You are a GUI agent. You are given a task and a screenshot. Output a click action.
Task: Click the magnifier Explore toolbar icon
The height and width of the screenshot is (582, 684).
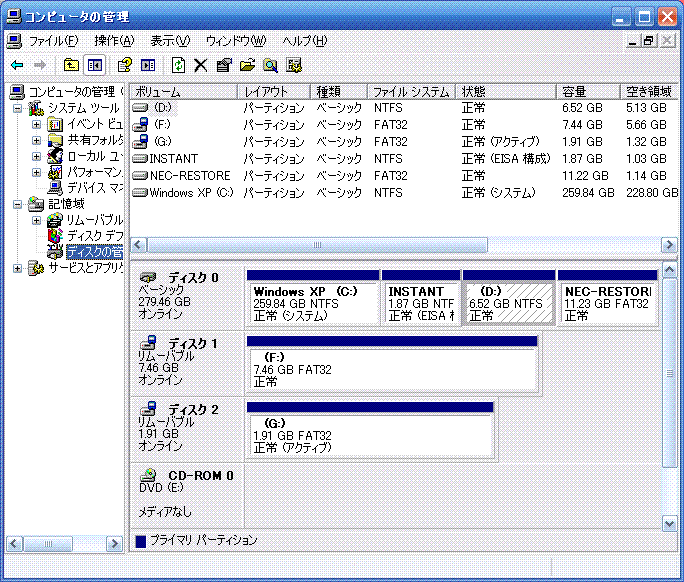click(270, 65)
